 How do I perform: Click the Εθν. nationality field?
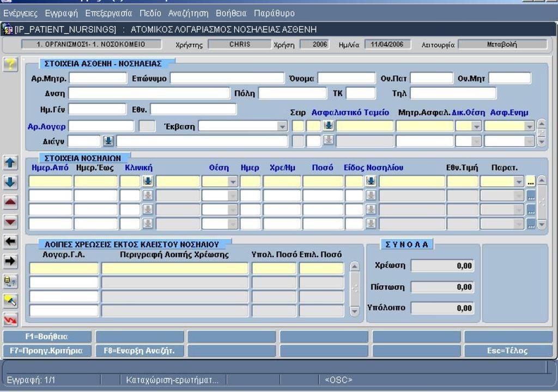[x=193, y=109]
